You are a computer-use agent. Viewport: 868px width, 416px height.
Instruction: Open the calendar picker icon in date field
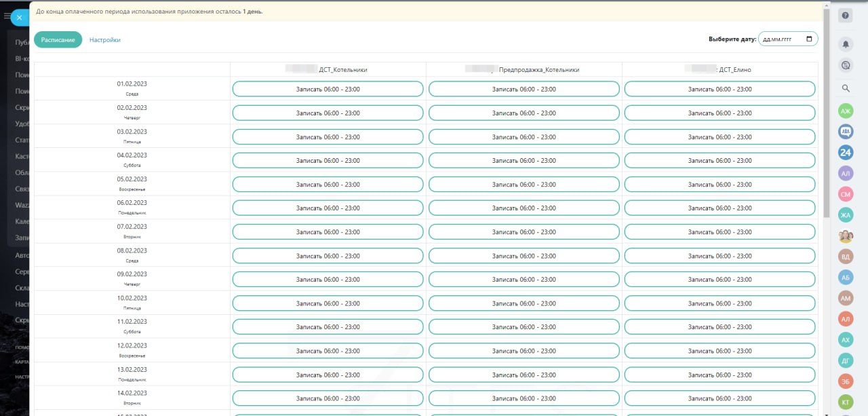[x=809, y=39]
